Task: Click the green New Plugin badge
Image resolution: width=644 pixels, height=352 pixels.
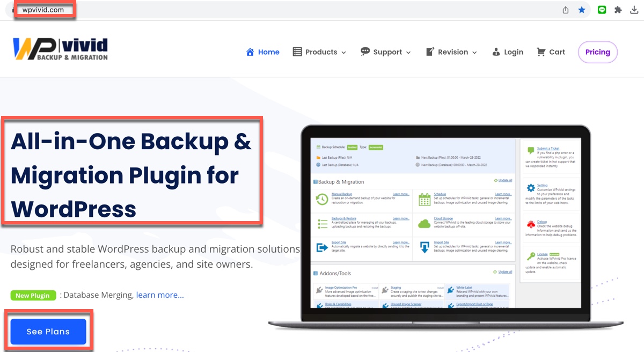Action: 33,296
